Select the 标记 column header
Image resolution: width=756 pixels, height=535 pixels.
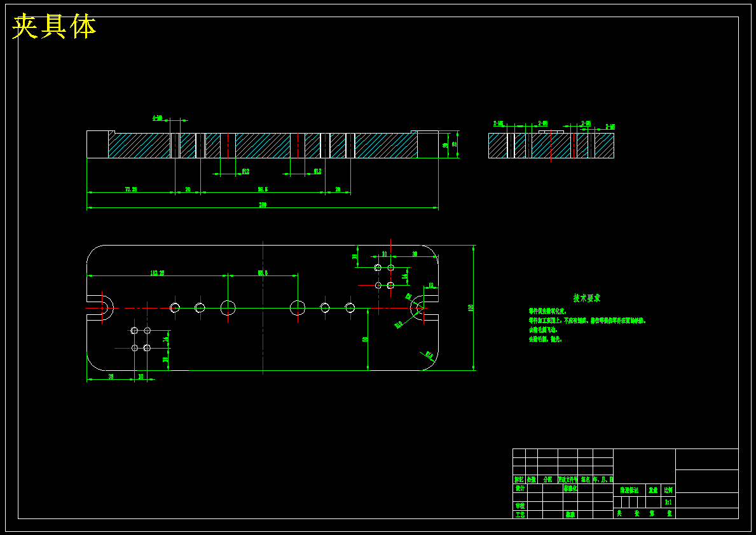pyautogui.click(x=519, y=480)
